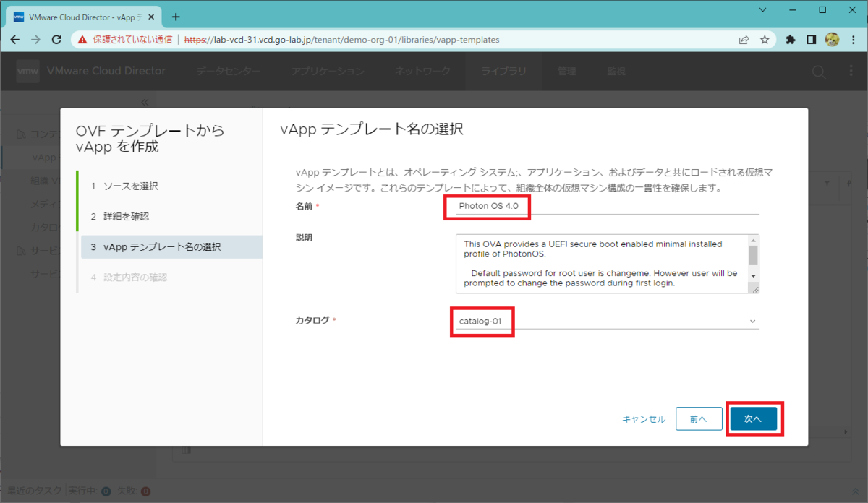Open the アプリケーション menu tab
Screen dimensions: 868x503
click(328, 72)
